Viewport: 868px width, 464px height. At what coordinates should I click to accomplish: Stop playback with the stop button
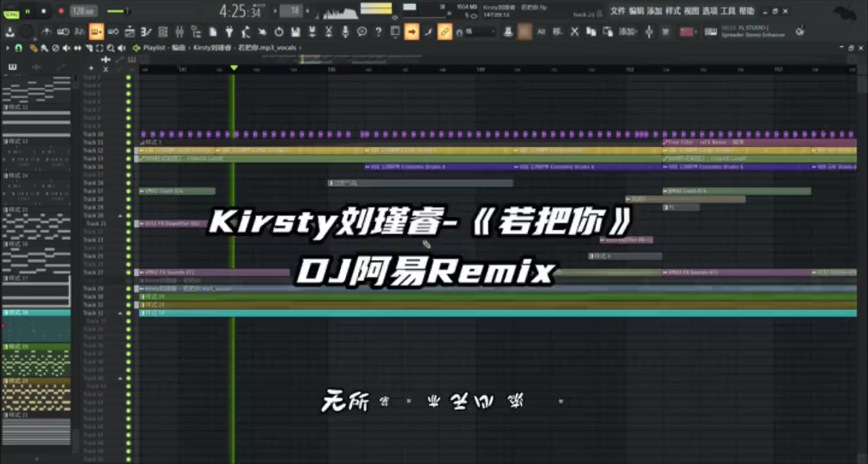pyautogui.click(x=44, y=11)
